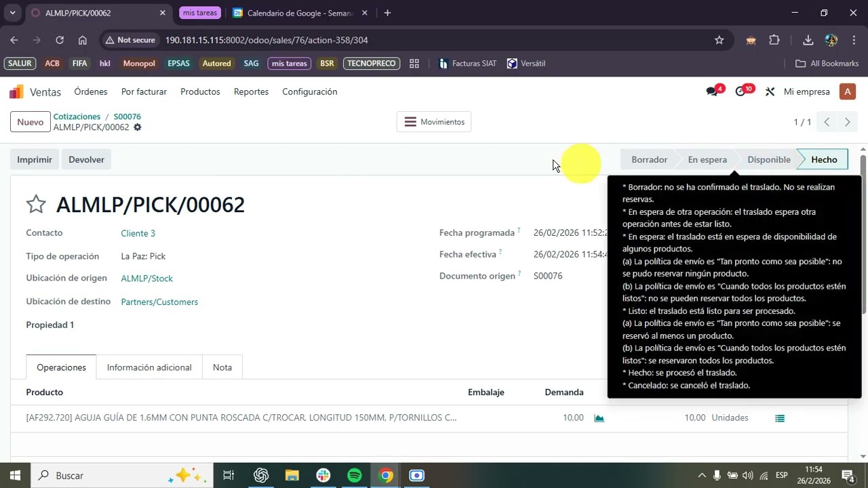The height and width of the screenshot is (488, 868).
Task: Switch to the Operaciones tab
Action: point(61,367)
